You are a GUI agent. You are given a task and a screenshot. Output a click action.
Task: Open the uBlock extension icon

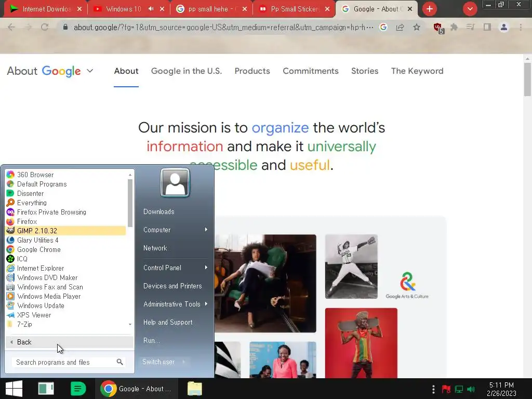click(x=438, y=28)
